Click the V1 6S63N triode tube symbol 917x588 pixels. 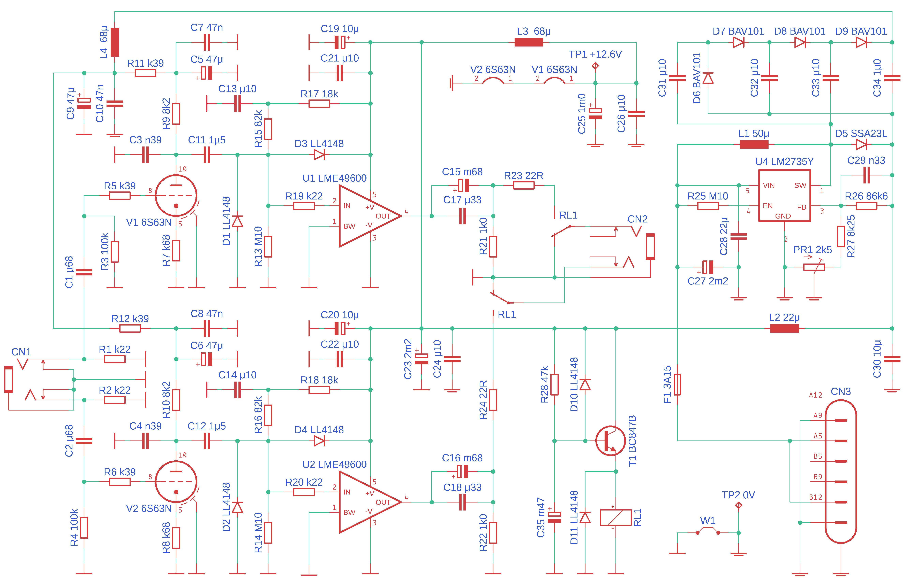coord(176,196)
